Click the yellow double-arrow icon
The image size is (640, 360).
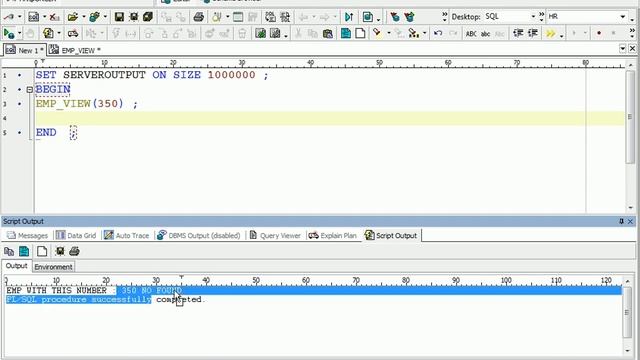(551, 33)
